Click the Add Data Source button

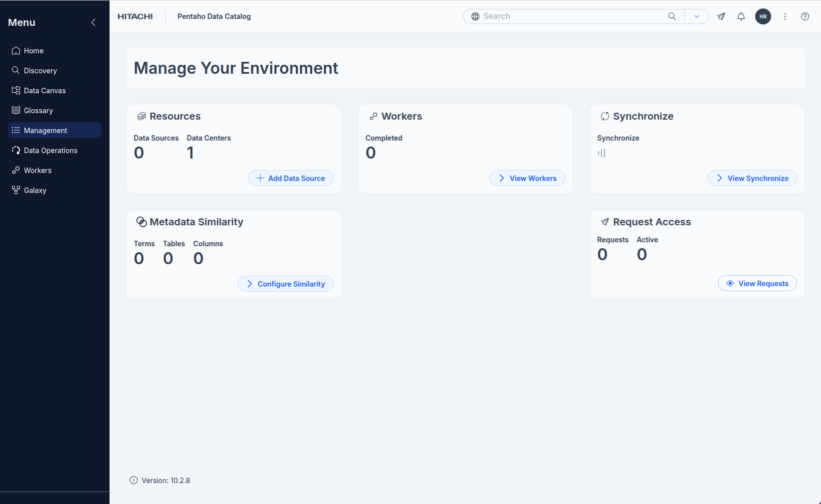291,178
